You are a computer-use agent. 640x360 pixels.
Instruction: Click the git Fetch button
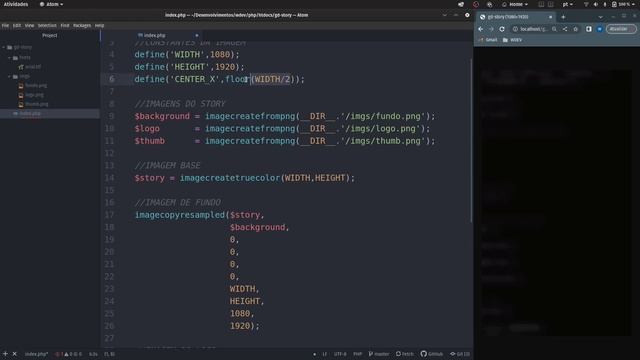click(x=404, y=354)
